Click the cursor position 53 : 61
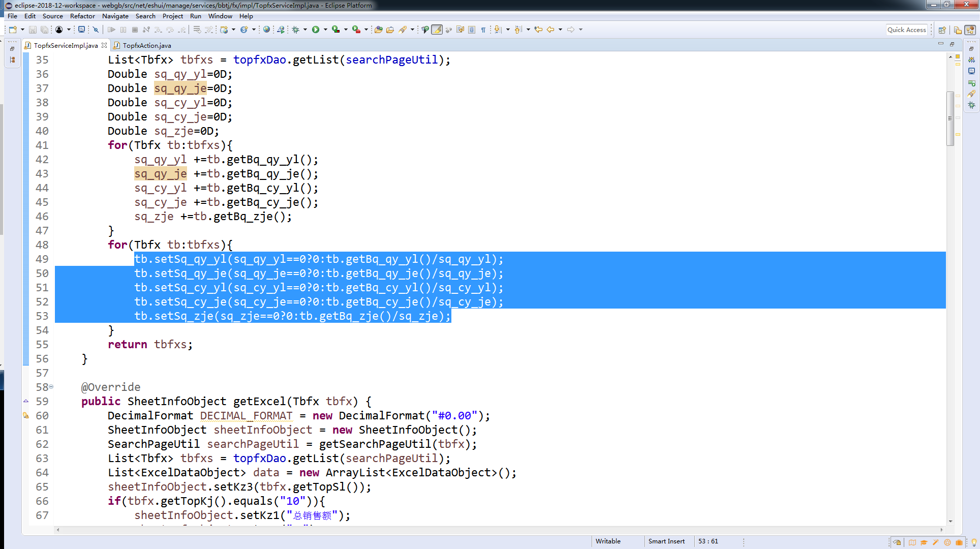 point(708,541)
